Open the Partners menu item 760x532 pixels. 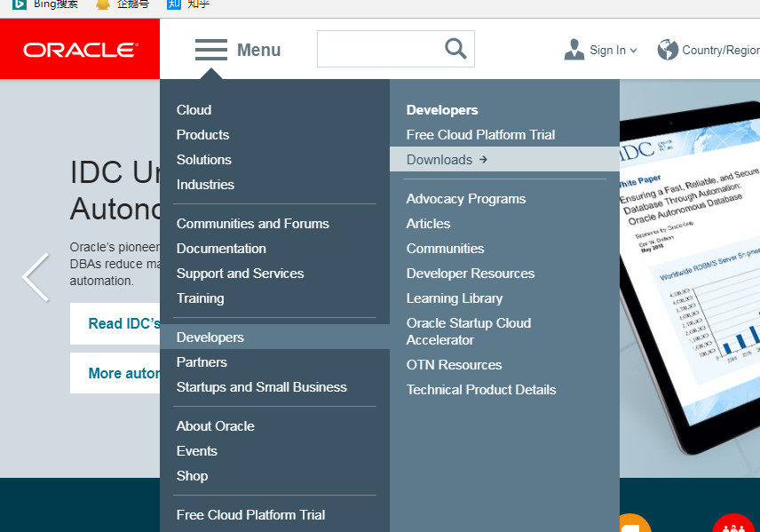(202, 362)
